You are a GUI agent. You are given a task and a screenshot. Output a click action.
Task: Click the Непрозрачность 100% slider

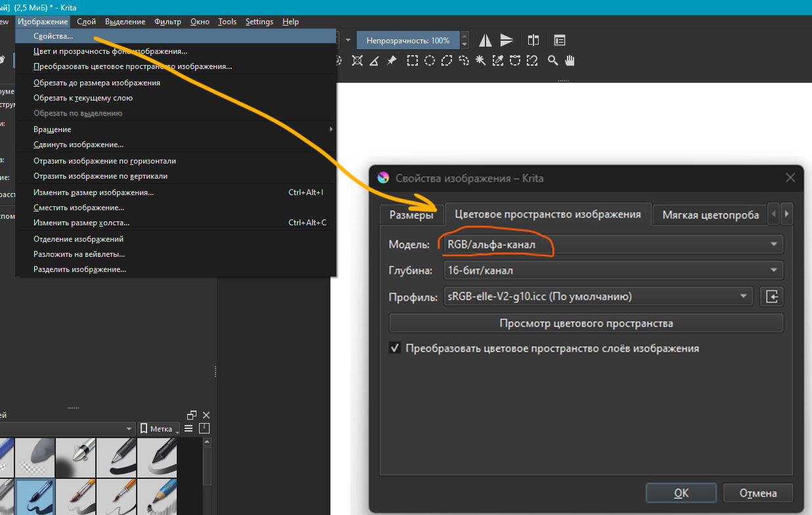coord(408,41)
